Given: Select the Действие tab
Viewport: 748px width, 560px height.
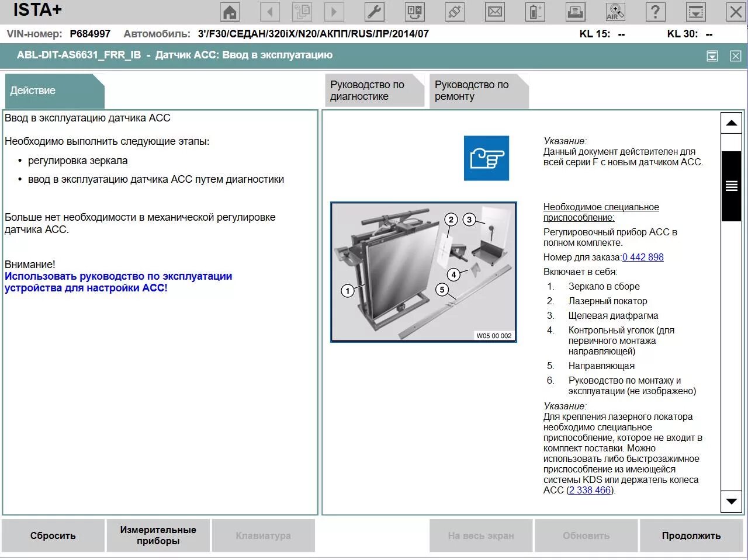Looking at the screenshot, I should pyautogui.click(x=54, y=91).
